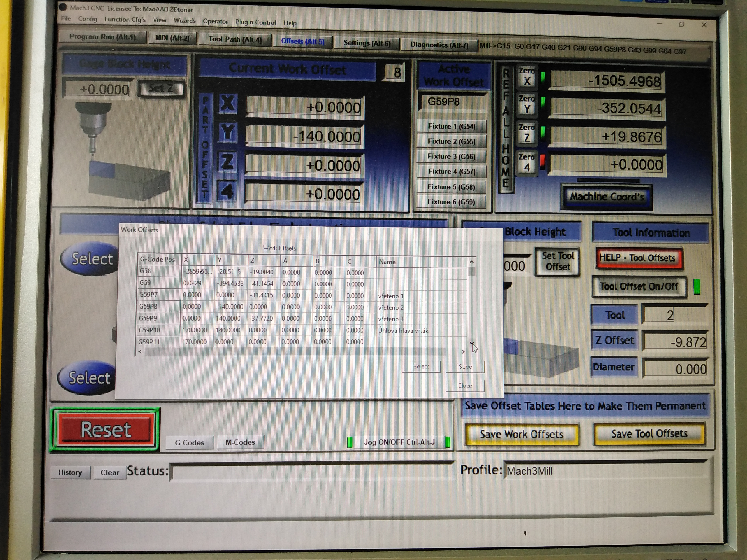Click the Zero 4 axis button
The width and height of the screenshot is (747, 560).
click(x=526, y=163)
